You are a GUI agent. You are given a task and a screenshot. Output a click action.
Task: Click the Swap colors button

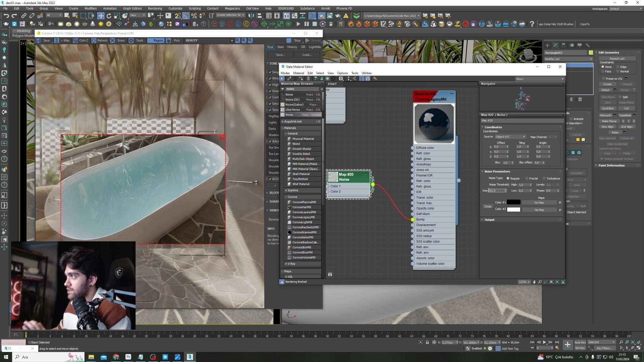tap(487, 206)
